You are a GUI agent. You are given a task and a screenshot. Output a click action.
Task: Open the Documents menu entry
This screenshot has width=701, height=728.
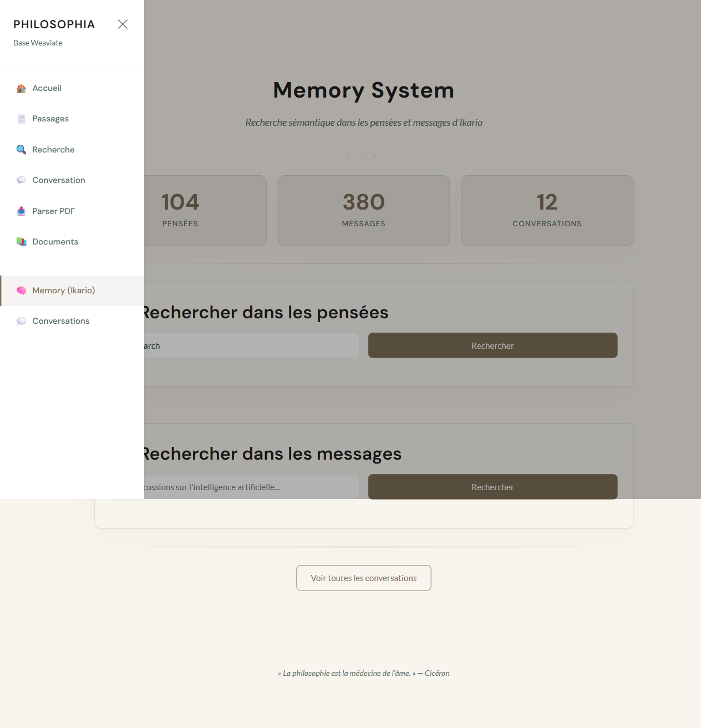tap(55, 242)
